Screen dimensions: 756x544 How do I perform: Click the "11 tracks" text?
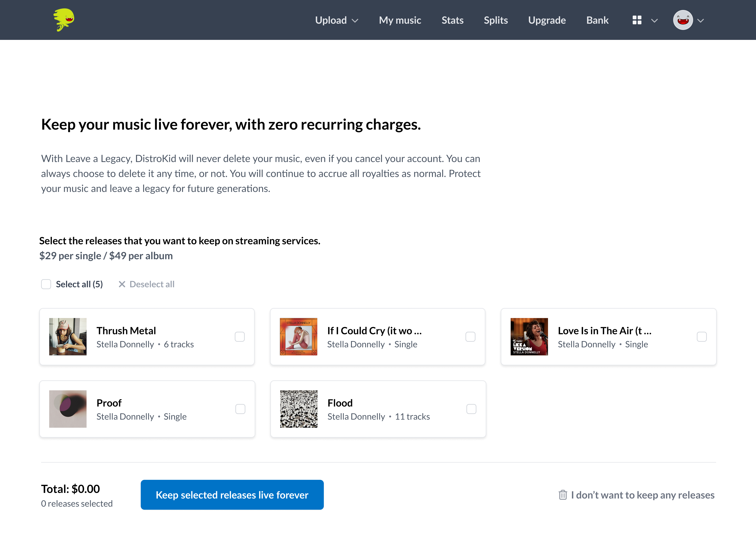412,417
